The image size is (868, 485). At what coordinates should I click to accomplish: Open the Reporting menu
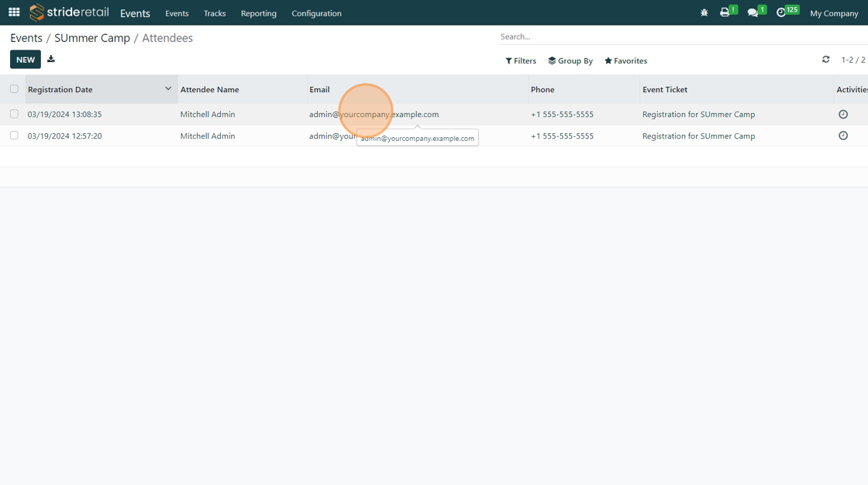pos(259,13)
